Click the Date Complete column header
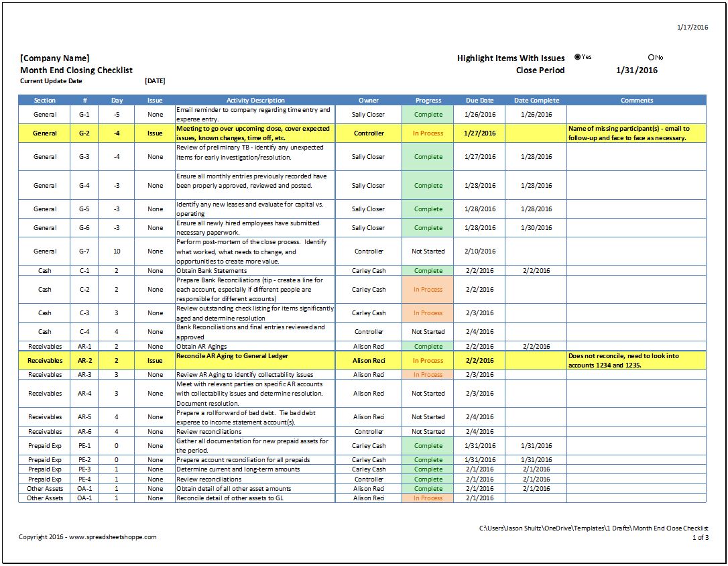The width and height of the screenshot is (728, 566). 536,101
